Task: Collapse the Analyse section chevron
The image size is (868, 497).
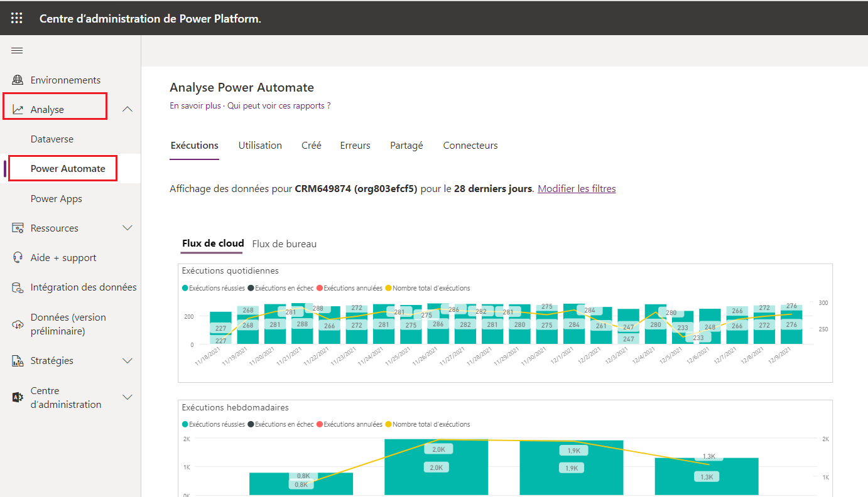Action: tap(127, 109)
